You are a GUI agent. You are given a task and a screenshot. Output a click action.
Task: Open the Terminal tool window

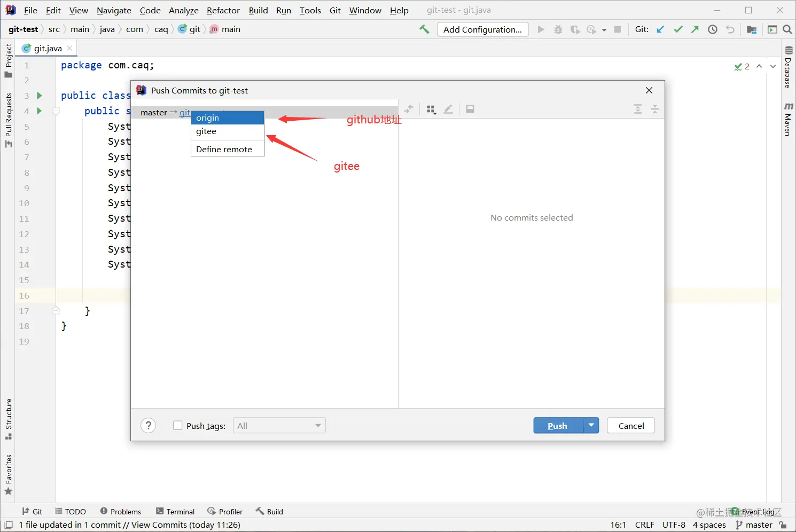(x=175, y=511)
